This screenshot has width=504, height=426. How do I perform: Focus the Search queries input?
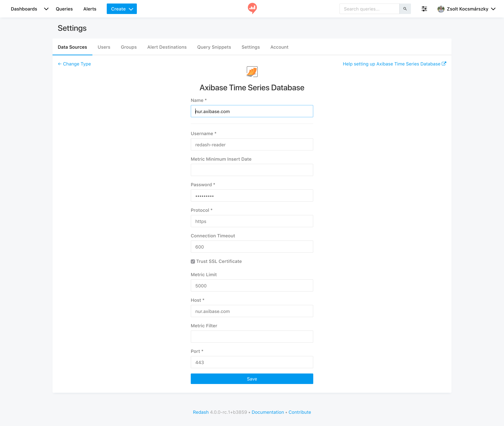(369, 9)
